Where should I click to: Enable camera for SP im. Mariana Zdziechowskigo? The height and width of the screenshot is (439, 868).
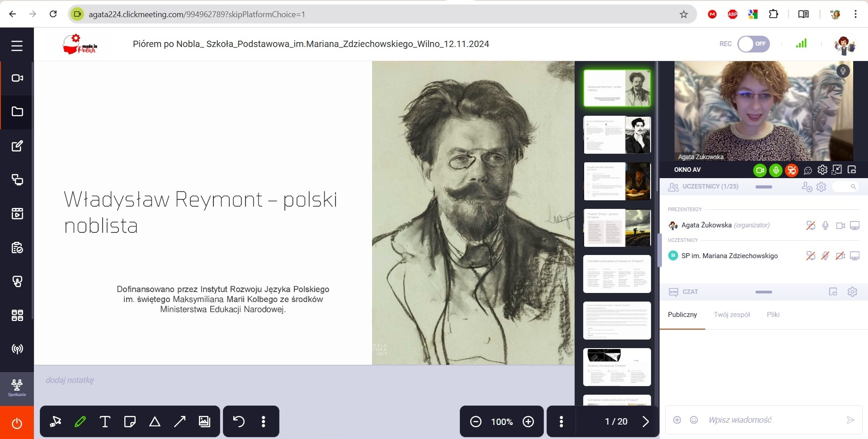840,256
